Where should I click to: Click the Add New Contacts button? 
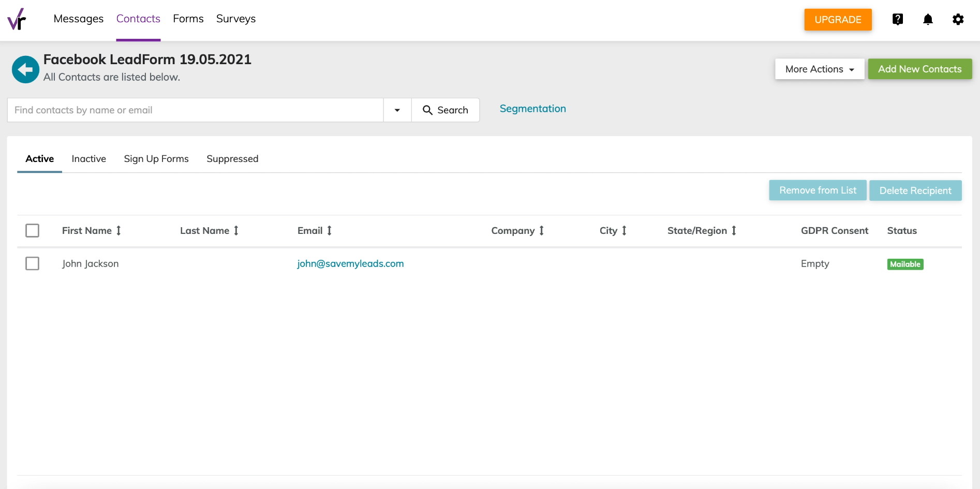coord(919,69)
